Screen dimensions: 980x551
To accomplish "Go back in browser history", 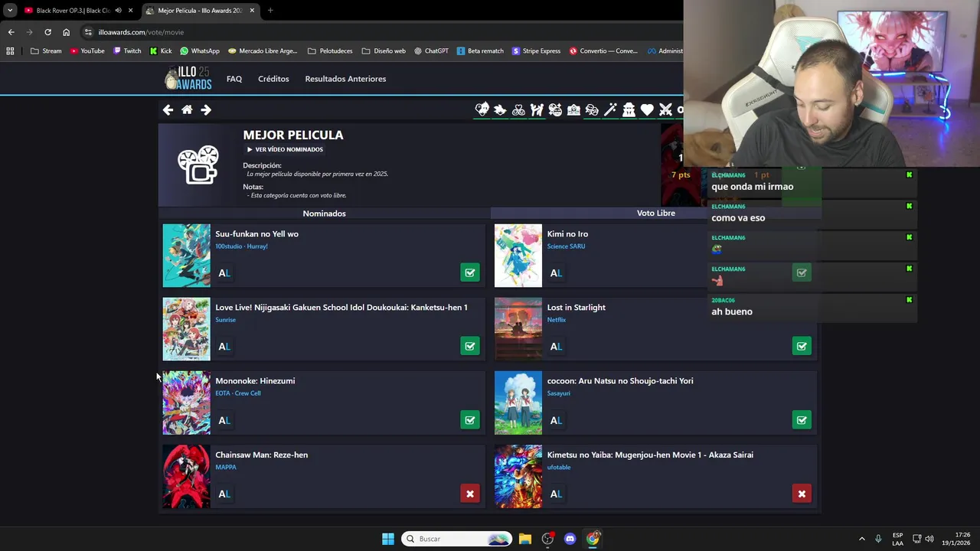I will tap(11, 32).
